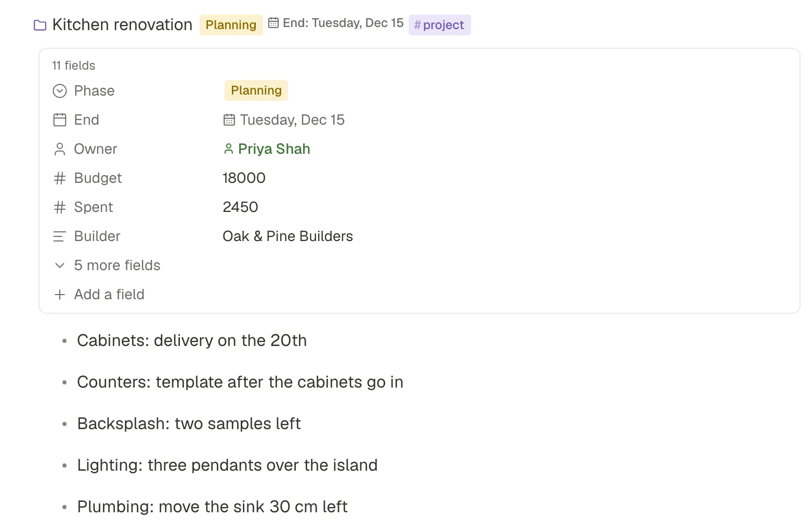Click the hash icon beside Spent field
Image resolution: width=811 pixels, height=532 pixels.
click(60, 207)
